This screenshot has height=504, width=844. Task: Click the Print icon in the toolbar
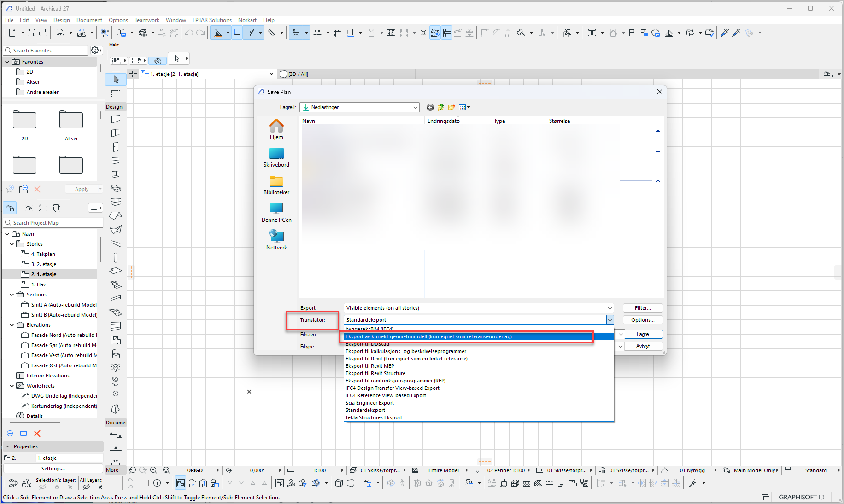(43, 33)
